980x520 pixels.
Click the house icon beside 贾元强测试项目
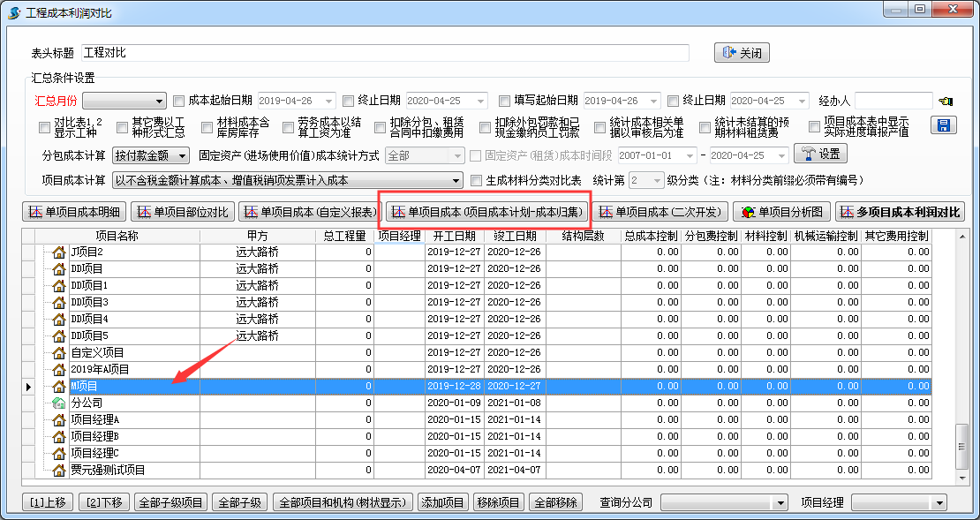click(x=59, y=470)
